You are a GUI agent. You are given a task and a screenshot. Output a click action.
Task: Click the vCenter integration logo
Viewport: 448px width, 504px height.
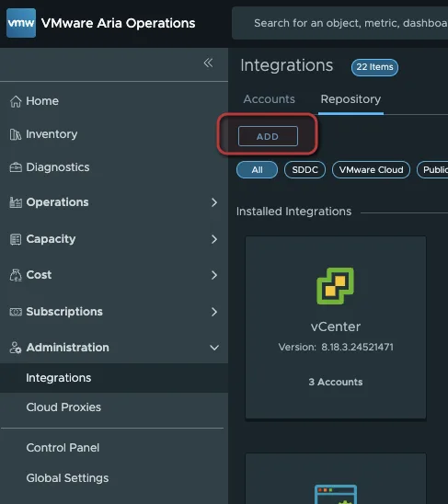336,286
